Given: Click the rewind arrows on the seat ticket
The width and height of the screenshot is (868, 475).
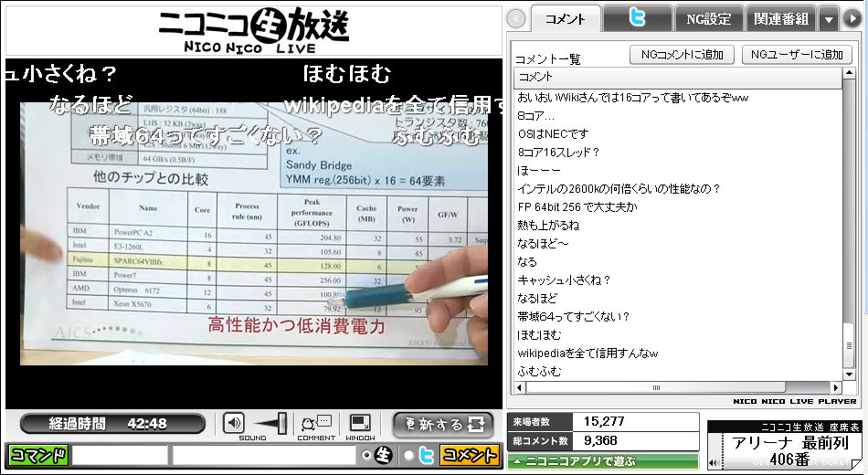Looking at the screenshot, I should click(715, 463).
